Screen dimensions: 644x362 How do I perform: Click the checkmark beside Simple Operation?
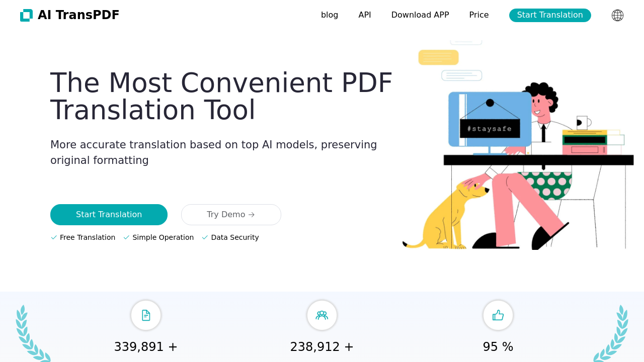click(x=126, y=237)
